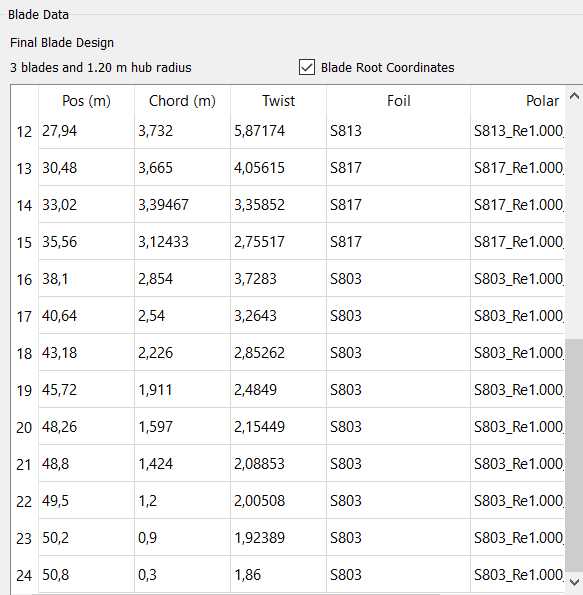This screenshot has height=595, width=583.
Task: Select twist cell 2,08853 in row 21
Action: pyautogui.click(x=278, y=463)
